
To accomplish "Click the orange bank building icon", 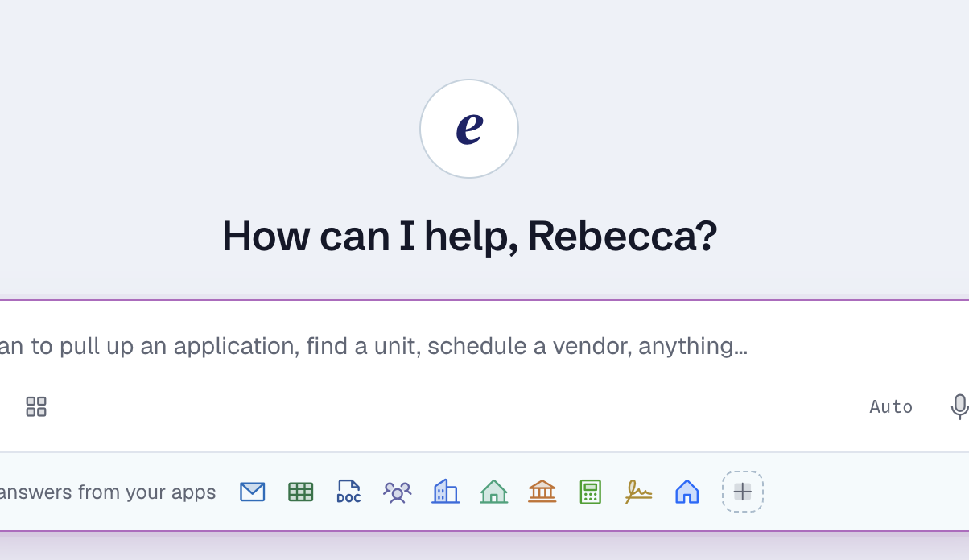I will (542, 491).
